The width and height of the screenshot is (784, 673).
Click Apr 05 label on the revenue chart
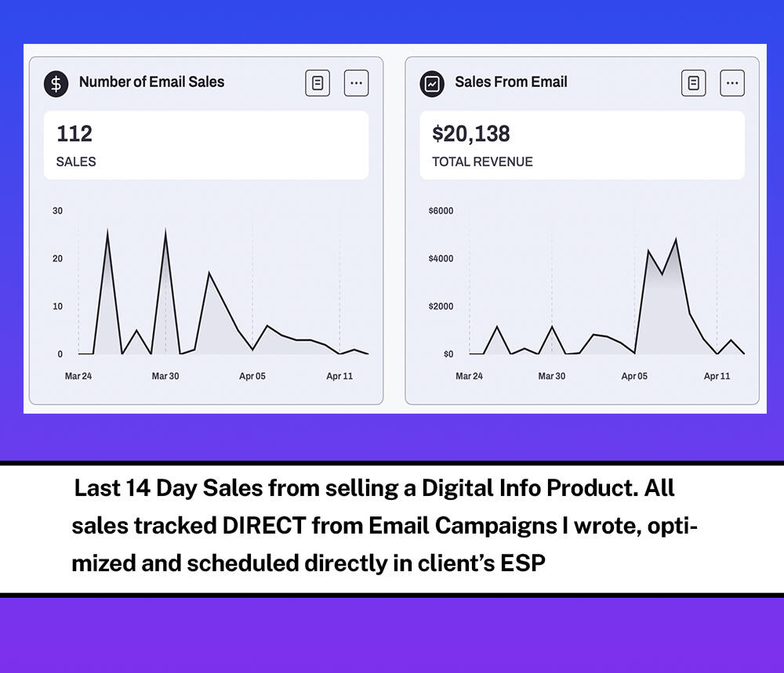pos(634,376)
